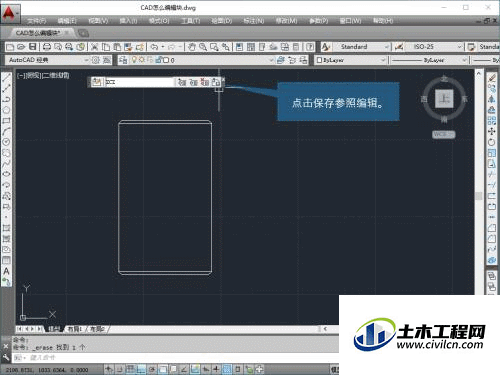The image size is (500, 375).
Task: Click the Plot printer icon
Action: [x=47, y=47]
